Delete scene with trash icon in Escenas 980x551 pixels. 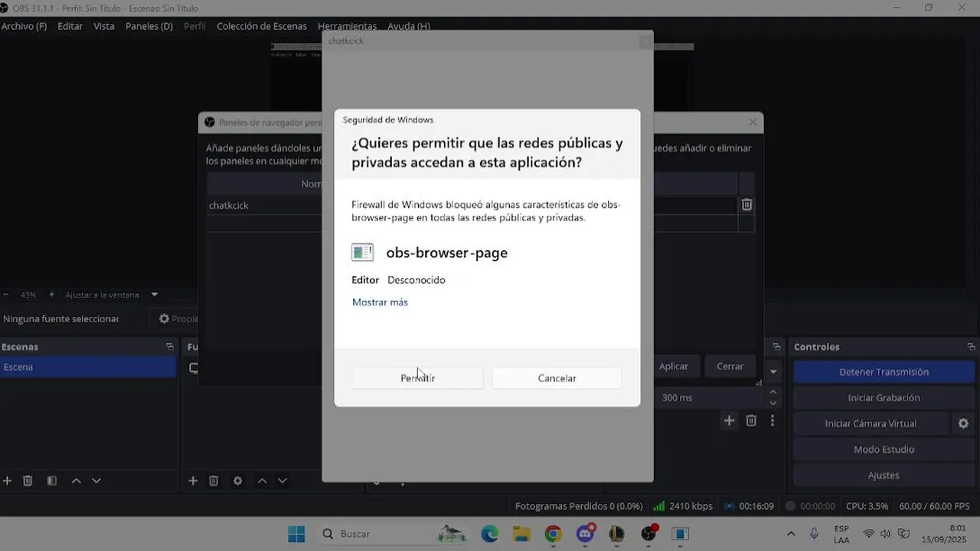point(28,481)
